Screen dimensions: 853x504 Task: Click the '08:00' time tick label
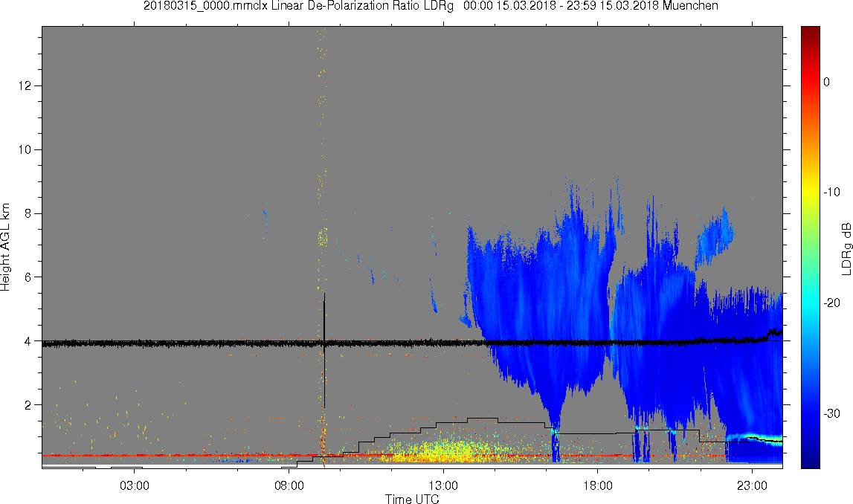(289, 485)
